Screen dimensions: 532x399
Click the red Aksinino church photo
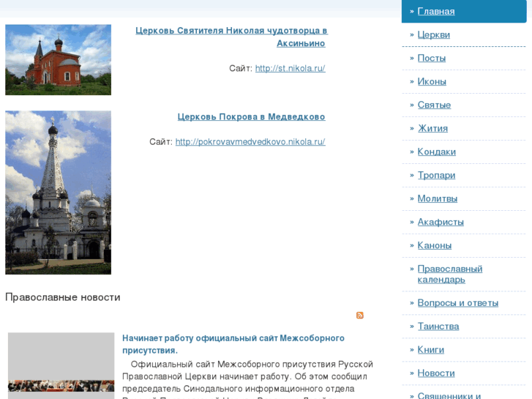pyautogui.click(x=58, y=60)
